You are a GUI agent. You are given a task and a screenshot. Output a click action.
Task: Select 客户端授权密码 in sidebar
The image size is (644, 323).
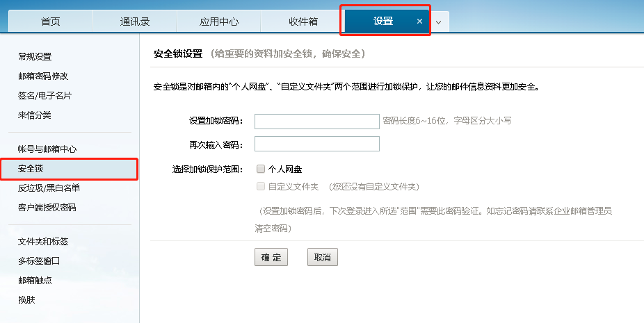47,208
